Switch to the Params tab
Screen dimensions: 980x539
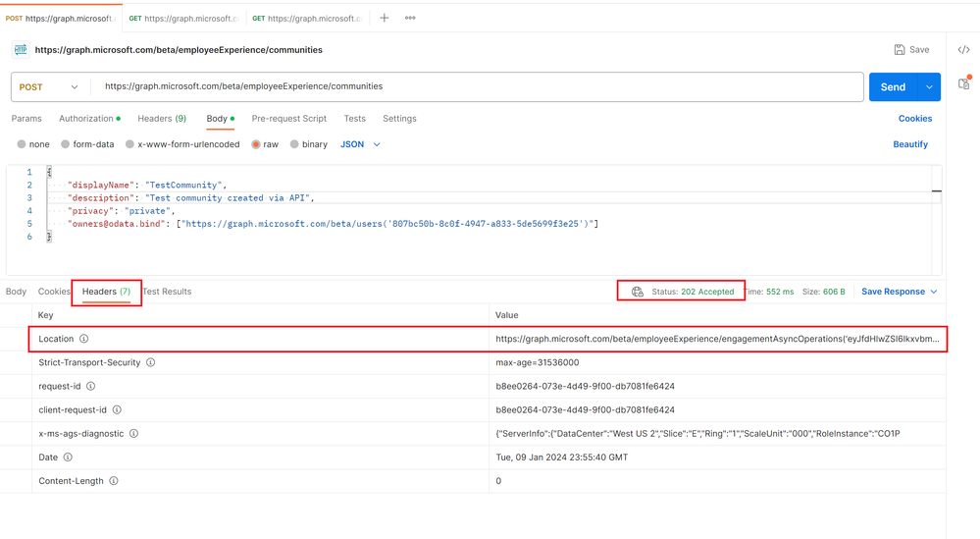(x=26, y=118)
